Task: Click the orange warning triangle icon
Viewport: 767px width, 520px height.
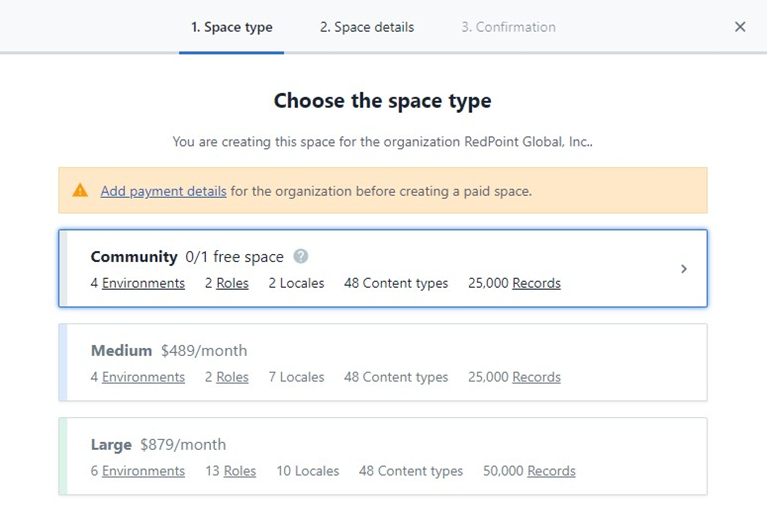Action: pyautogui.click(x=80, y=190)
